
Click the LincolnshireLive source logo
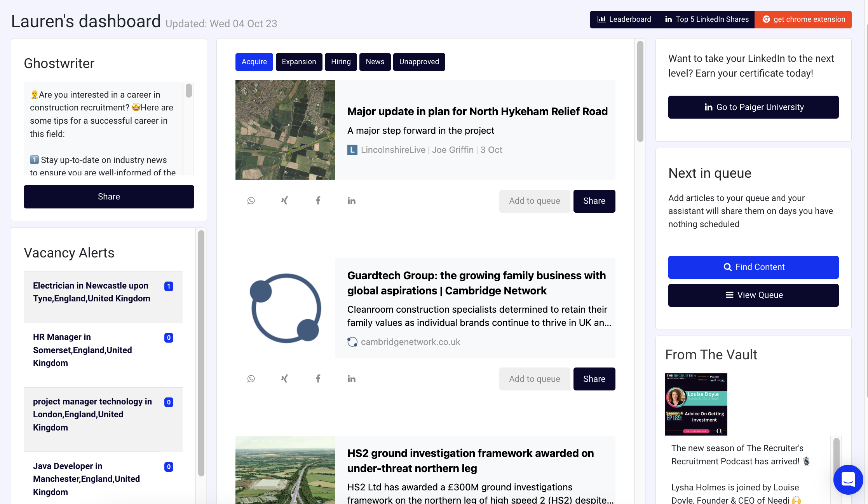pyautogui.click(x=352, y=150)
